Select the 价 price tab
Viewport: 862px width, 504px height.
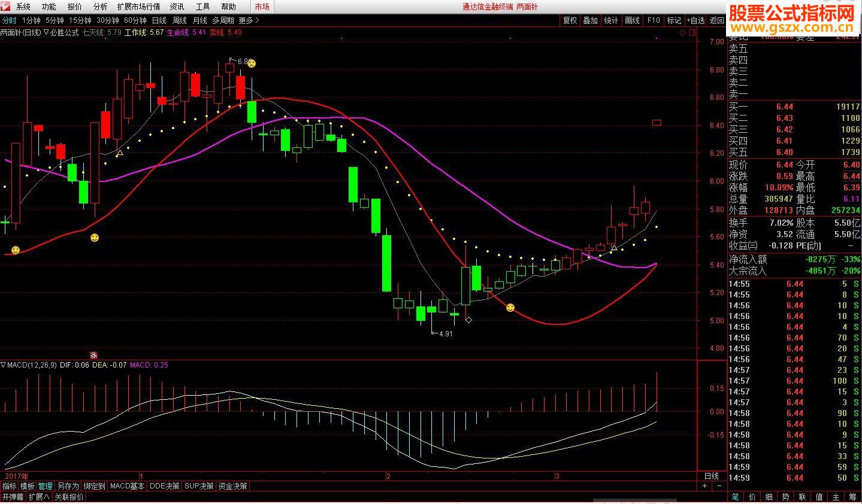[x=752, y=497]
